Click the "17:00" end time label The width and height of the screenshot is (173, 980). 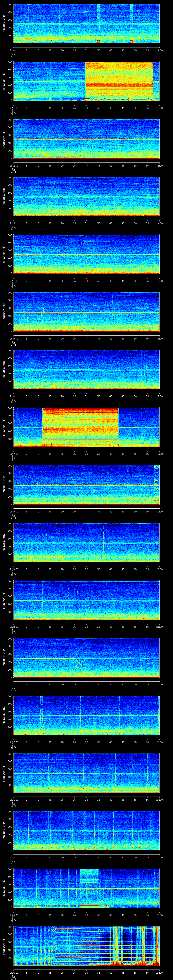(x=160, y=396)
